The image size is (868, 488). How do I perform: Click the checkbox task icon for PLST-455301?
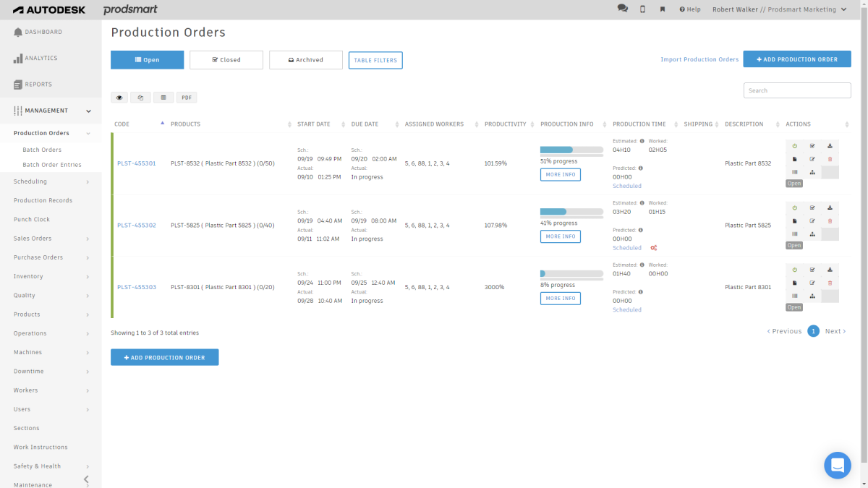click(x=813, y=145)
